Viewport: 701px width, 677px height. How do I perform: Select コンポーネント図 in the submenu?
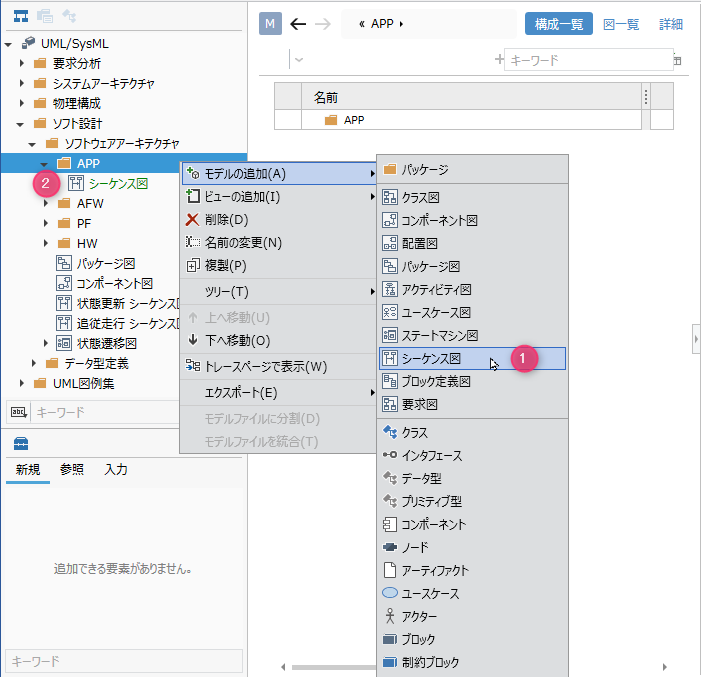pyautogui.click(x=472, y=220)
